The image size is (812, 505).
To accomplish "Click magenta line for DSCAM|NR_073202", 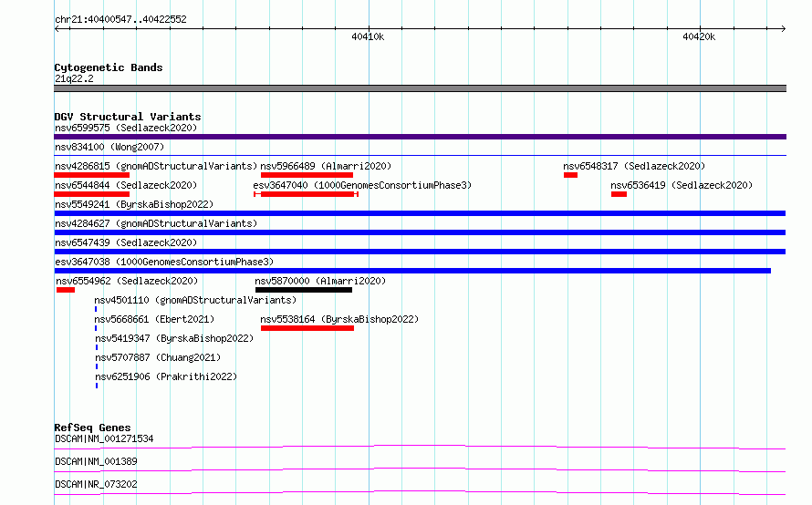I will click(x=420, y=492).
